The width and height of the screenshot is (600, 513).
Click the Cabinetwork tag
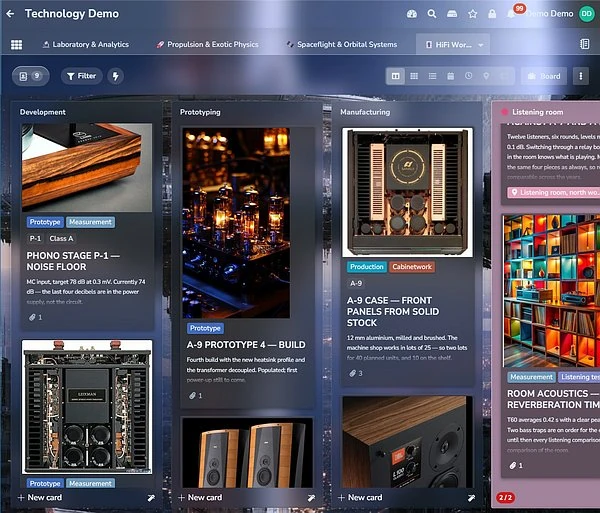click(412, 267)
